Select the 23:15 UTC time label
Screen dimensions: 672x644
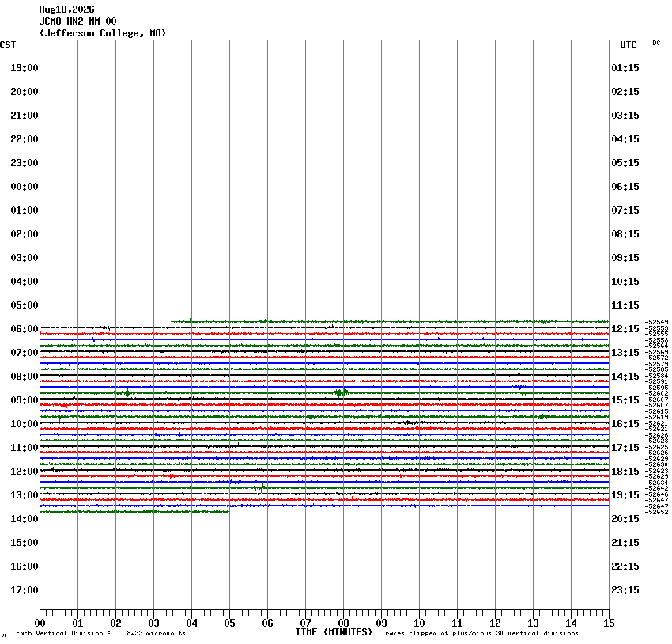(x=625, y=590)
